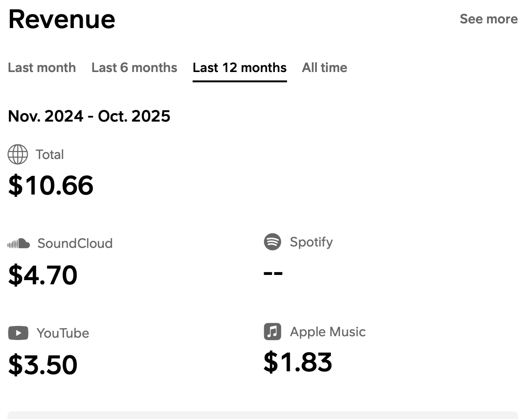Click the Apple Music $1.83 amount

point(298,362)
